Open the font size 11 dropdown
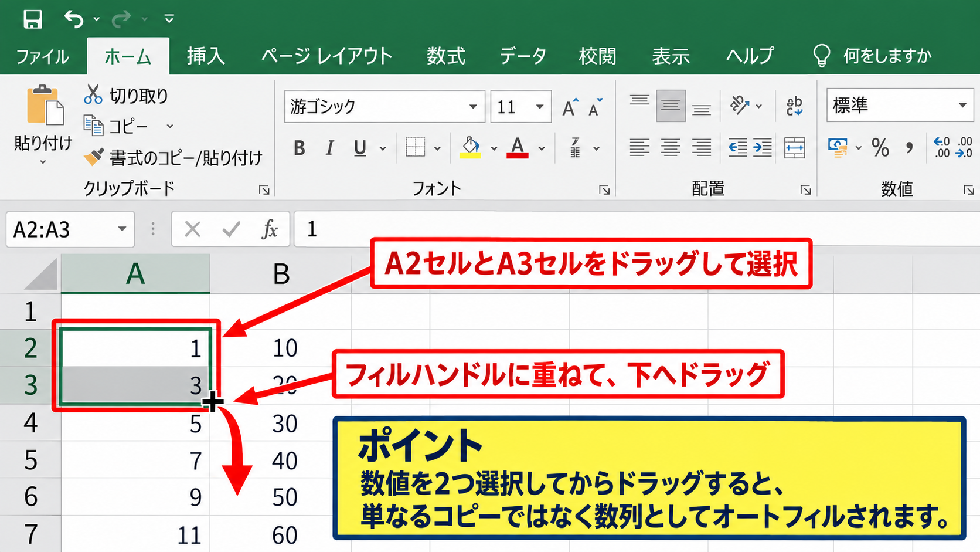The image size is (980, 552). tap(539, 107)
